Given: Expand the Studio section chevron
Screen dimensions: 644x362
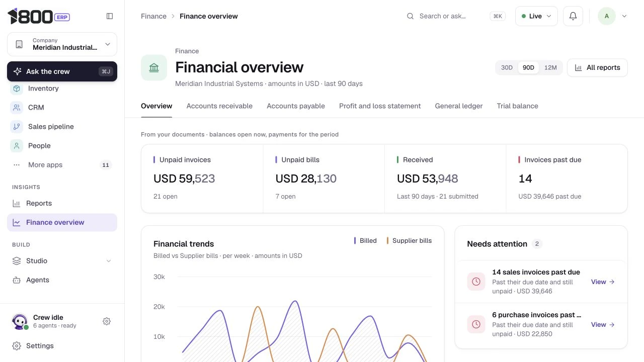Looking at the screenshot, I should tap(109, 261).
